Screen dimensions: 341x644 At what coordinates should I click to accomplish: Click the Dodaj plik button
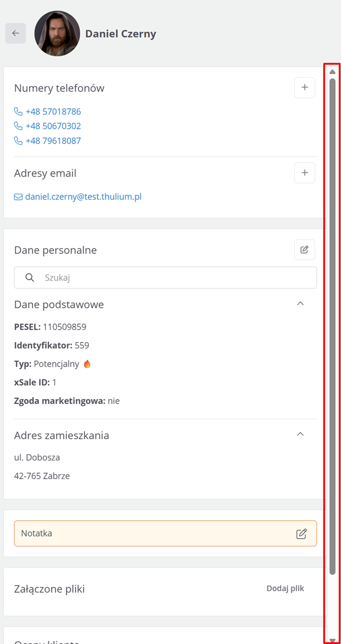(285, 588)
